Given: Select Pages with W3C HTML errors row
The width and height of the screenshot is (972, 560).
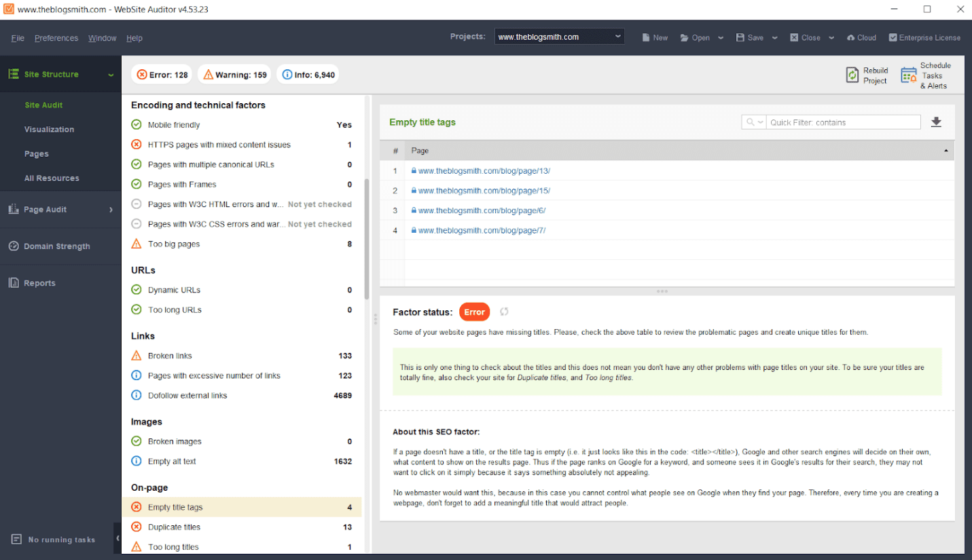Looking at the screenshot, I should [242, 204].
